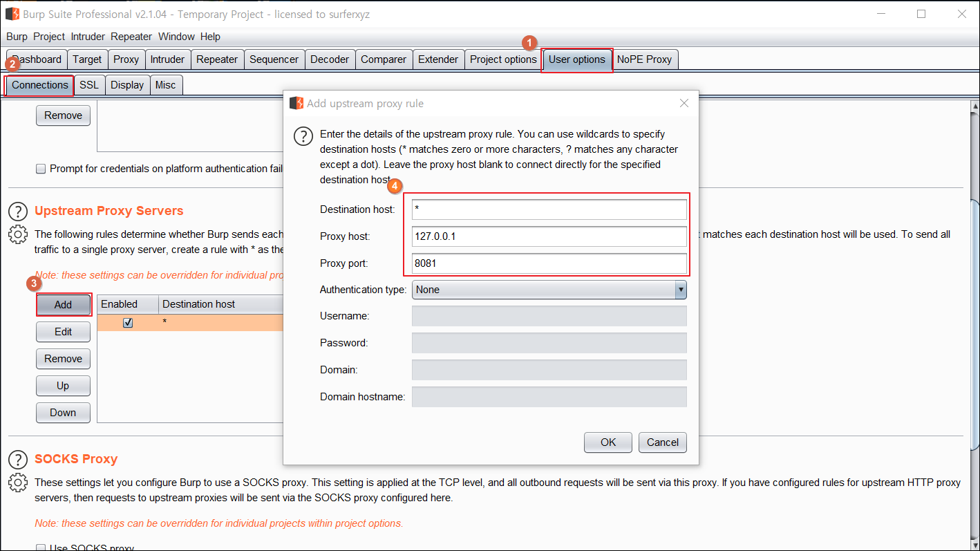This screenshot has width=980, height=551.
Task: Click the Destination host column header
Action: [x=221, y=304]
